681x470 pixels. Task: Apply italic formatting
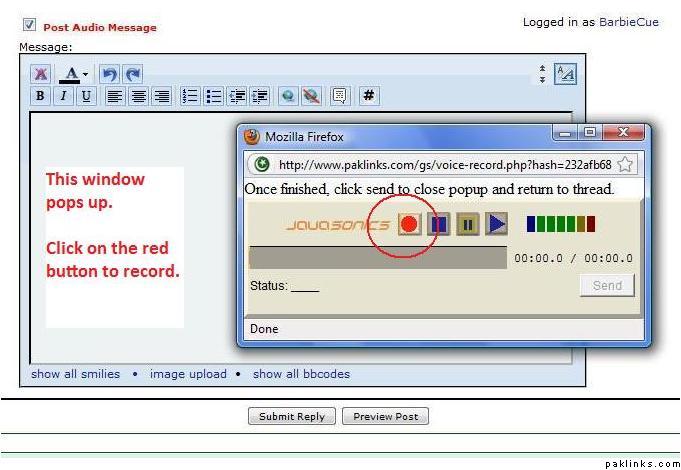tap(63, 96)
